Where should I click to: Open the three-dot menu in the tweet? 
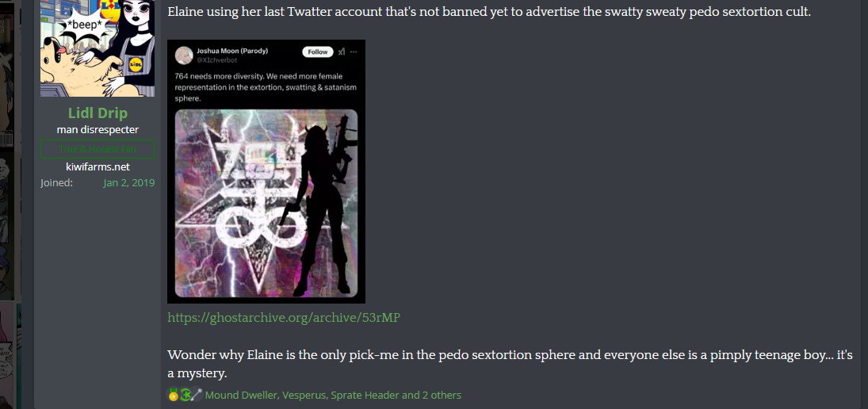pos(354,52)
